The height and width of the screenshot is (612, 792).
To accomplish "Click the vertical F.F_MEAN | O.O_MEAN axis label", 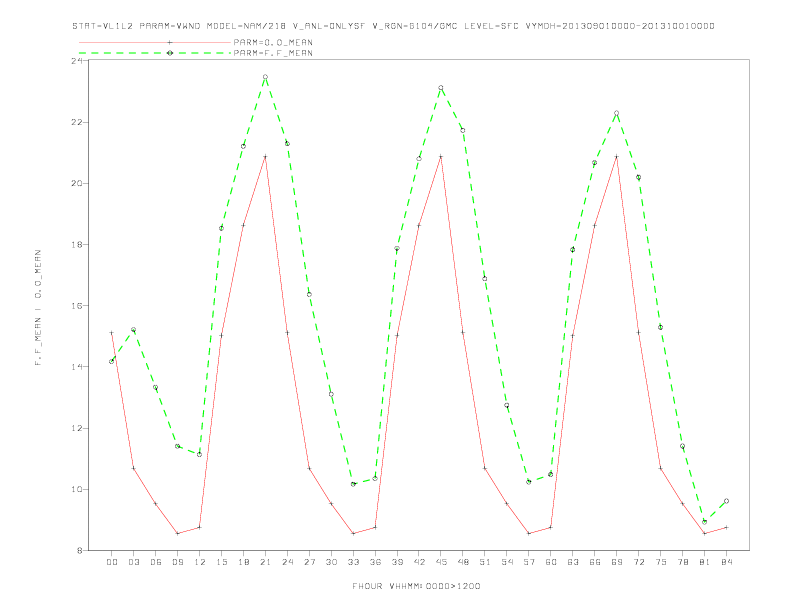I will tap(38, 308).
